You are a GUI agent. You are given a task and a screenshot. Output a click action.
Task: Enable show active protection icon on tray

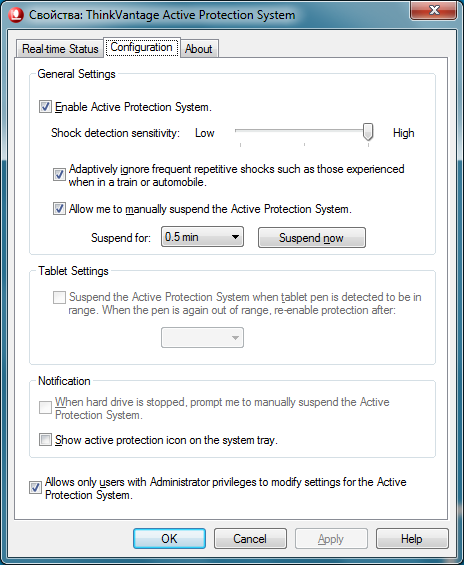tap(45, 440)
